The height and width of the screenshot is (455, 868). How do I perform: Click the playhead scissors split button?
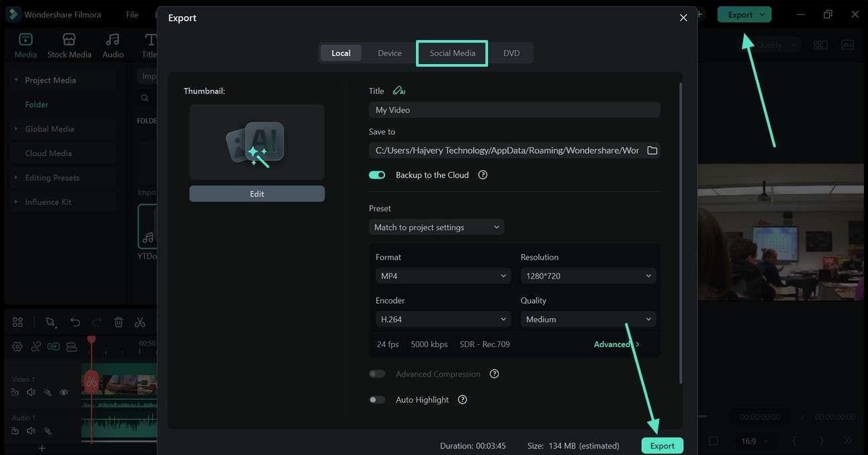[91, 382]
